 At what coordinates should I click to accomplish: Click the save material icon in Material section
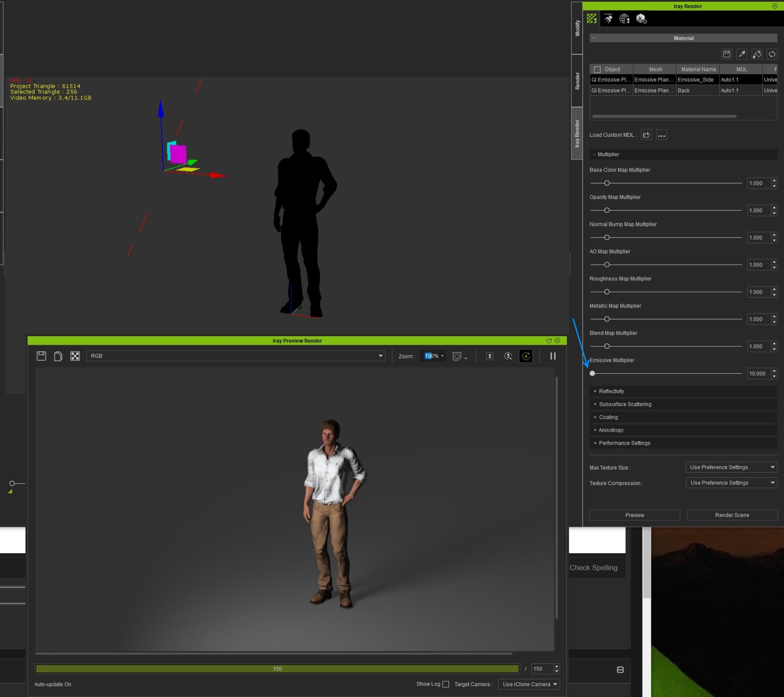pos(727,54)
